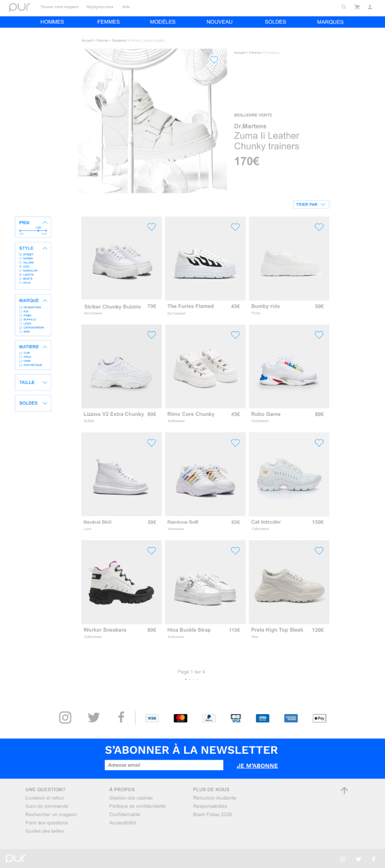This screenshot has width=385, height=868.
Task: Open the search magnifier icon in header
Action: pyautogui.click(x=344, y=7)
